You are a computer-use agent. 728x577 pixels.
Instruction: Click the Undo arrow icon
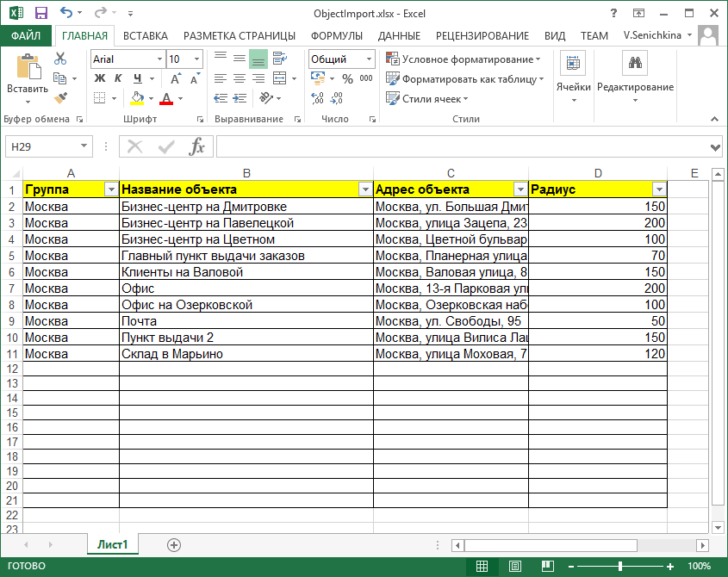pos(67,13)
